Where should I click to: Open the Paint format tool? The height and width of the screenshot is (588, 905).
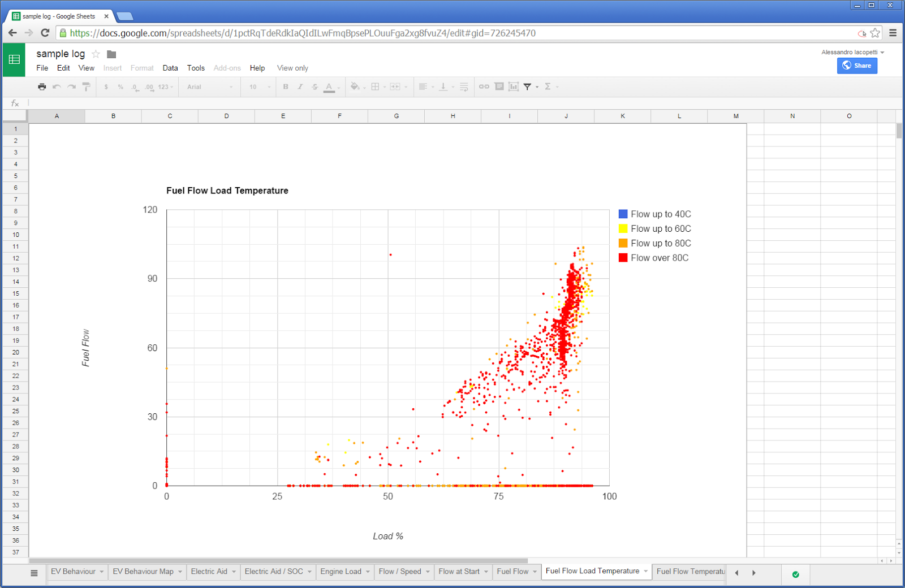point(85,87)
